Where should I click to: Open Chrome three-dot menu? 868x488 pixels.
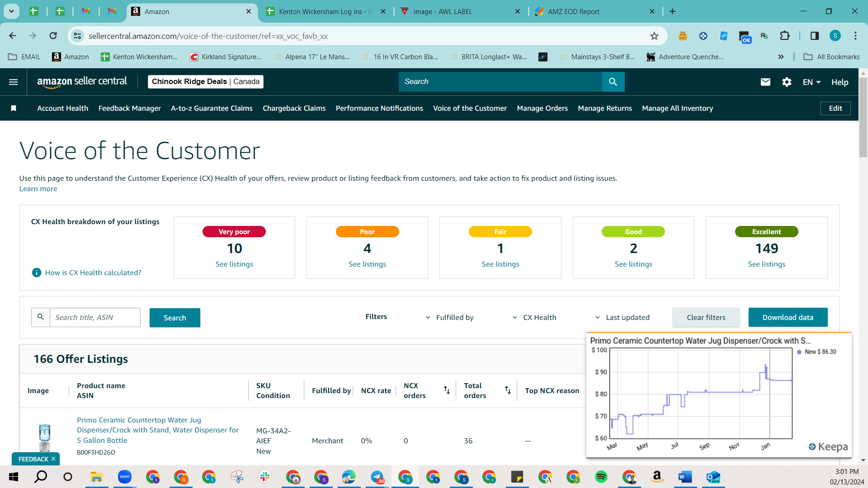855,36
